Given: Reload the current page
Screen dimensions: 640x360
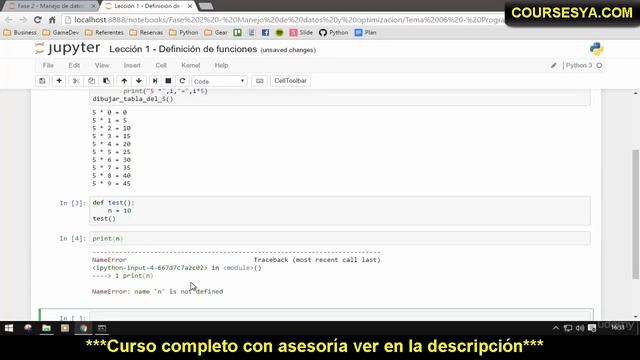Looking at the screenshot, I should pyautogui.click(x=38, y=20).
